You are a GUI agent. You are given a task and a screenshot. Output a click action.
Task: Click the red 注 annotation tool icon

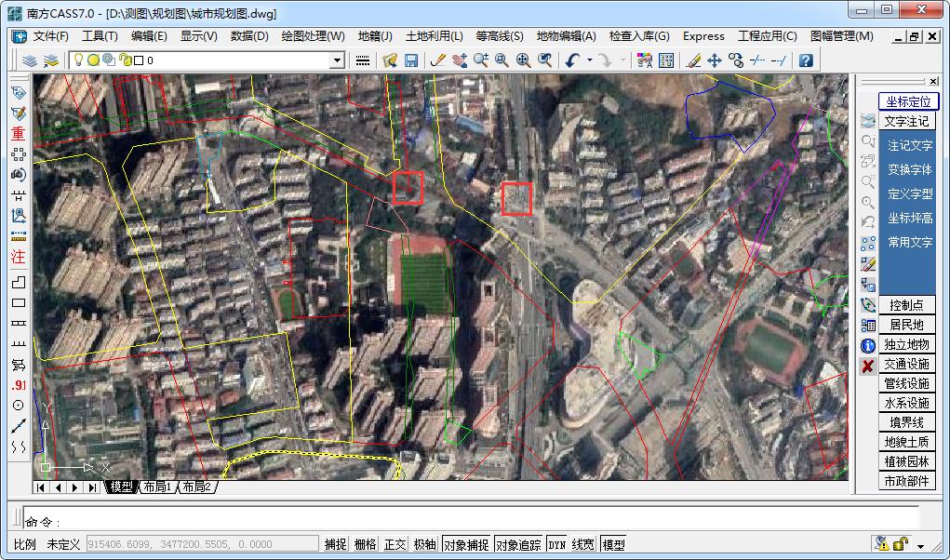[x=18, y=257]
